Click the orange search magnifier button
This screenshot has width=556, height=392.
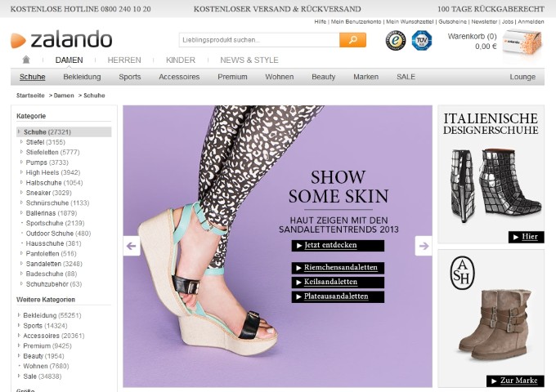352,40
